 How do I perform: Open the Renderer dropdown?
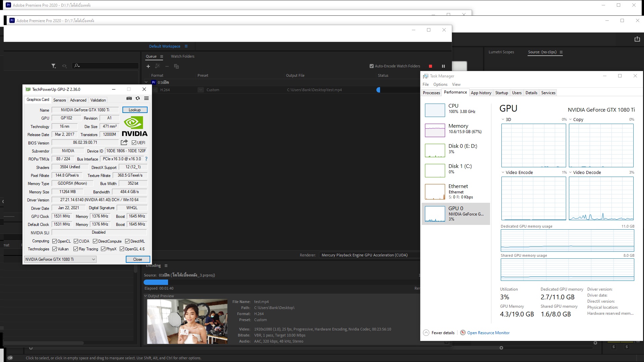369,255
